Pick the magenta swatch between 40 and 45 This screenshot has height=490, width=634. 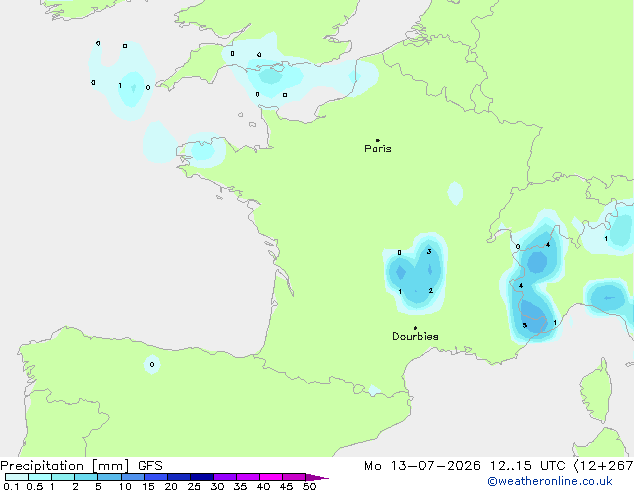coord(271,477)
